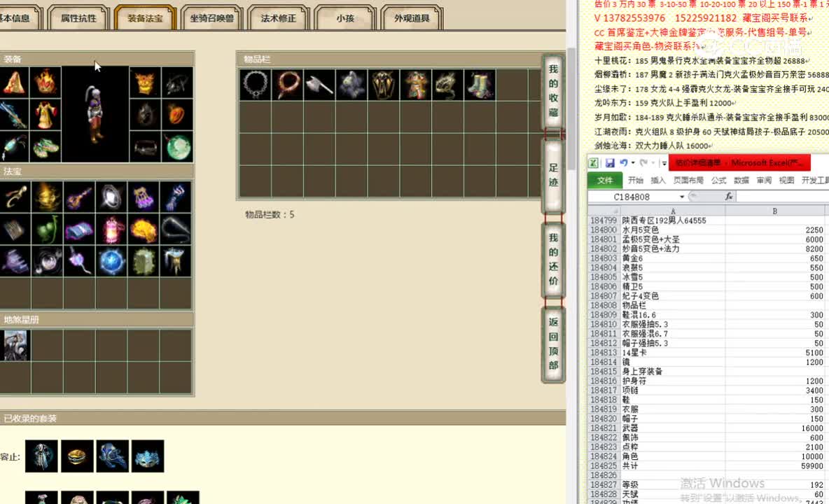Select the card in 地煞星册 grid
This screenshot has width=829, height=504.
click(x=15, y=346)
